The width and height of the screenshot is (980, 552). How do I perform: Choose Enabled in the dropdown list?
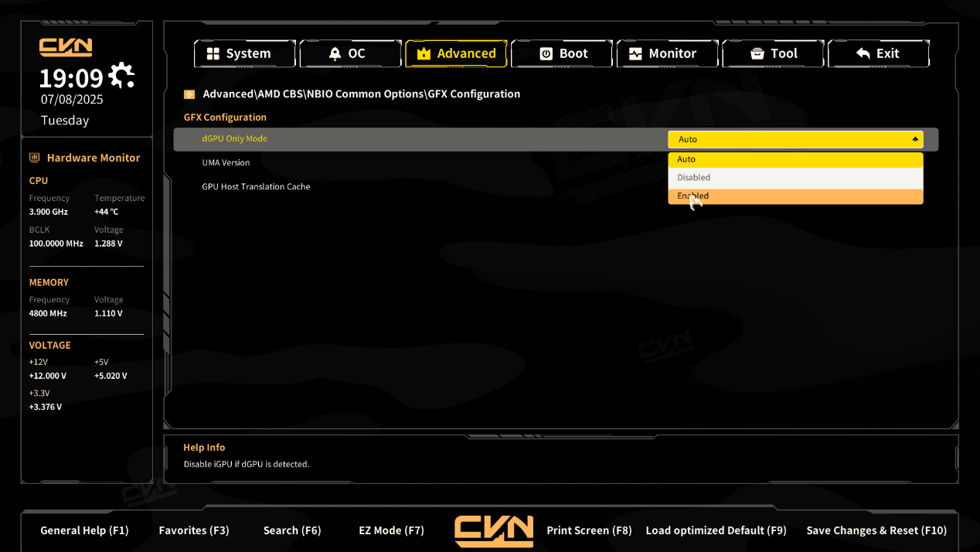pos(795,196)
